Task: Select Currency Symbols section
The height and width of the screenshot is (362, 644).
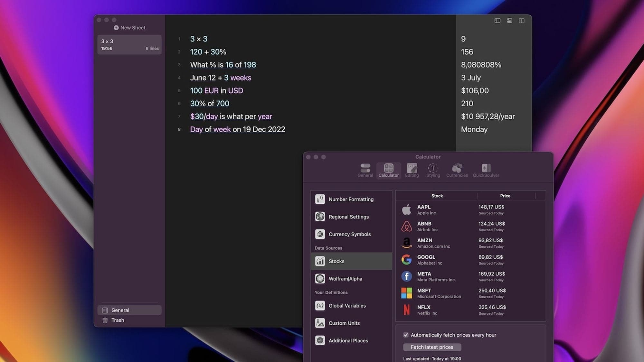Action: coord(351,234)
